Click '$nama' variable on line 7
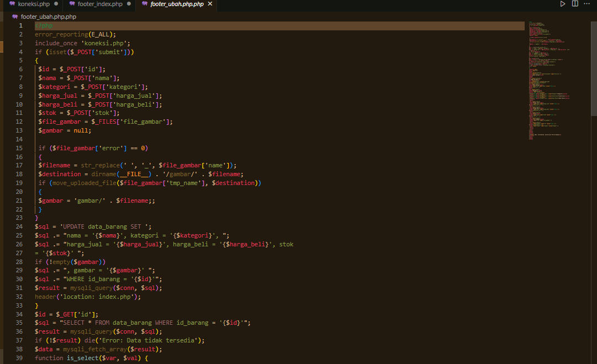597x364 pixels. (x=47, y=78)
